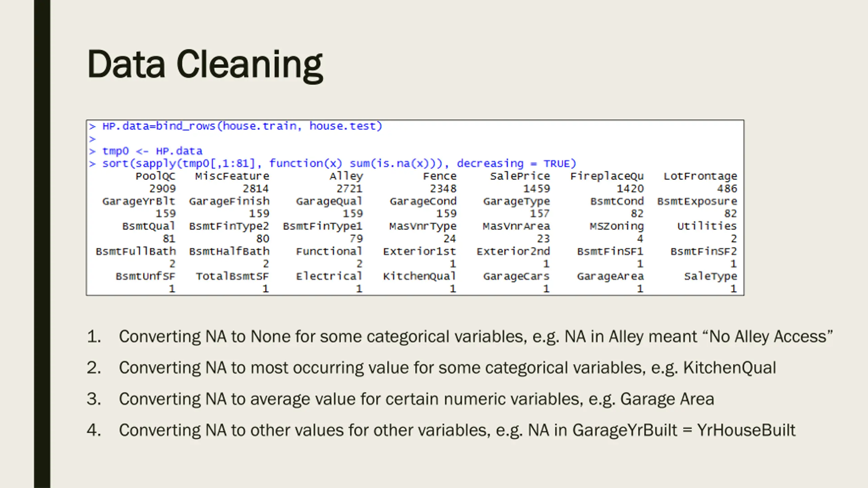Click the MiscFeature label

click(232, 176)
